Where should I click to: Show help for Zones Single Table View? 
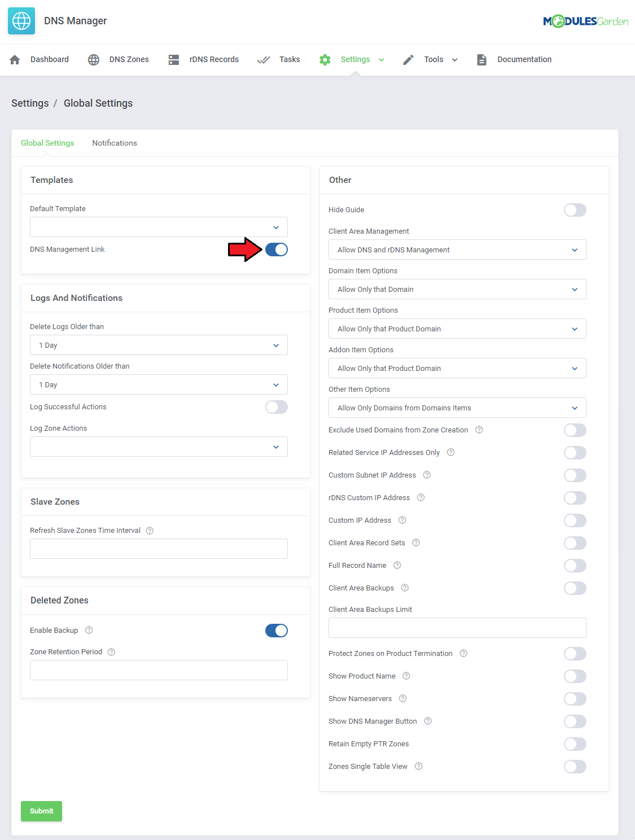[419, 766]
